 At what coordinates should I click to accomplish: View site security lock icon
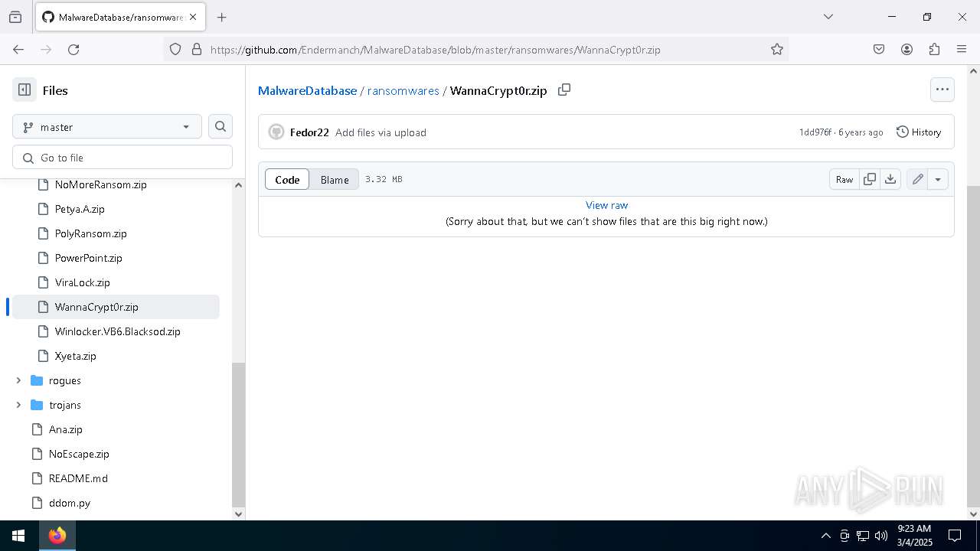(x=197, y=49)
